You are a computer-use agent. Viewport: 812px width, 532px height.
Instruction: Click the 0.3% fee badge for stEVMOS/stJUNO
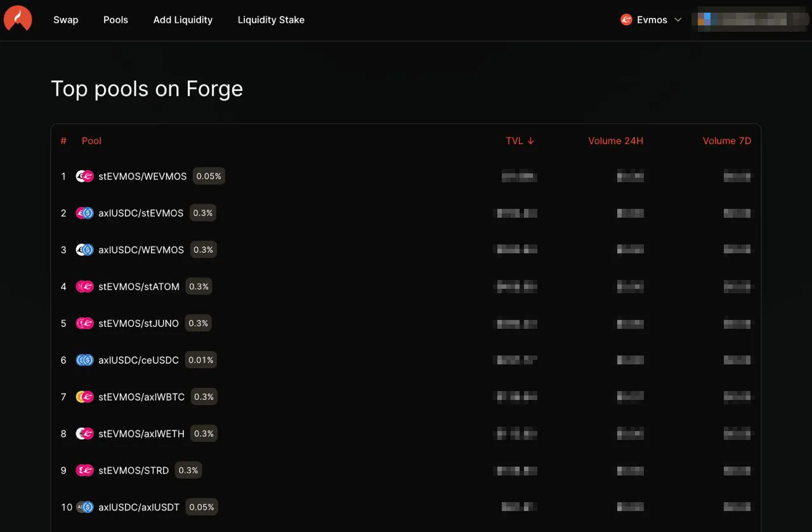point(198,324)
